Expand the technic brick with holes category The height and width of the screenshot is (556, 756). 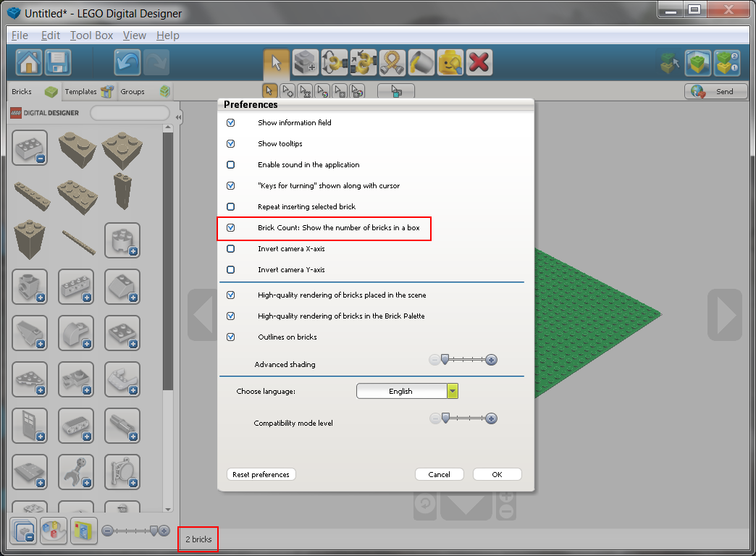pyautogui.click(x=76, y=287)
